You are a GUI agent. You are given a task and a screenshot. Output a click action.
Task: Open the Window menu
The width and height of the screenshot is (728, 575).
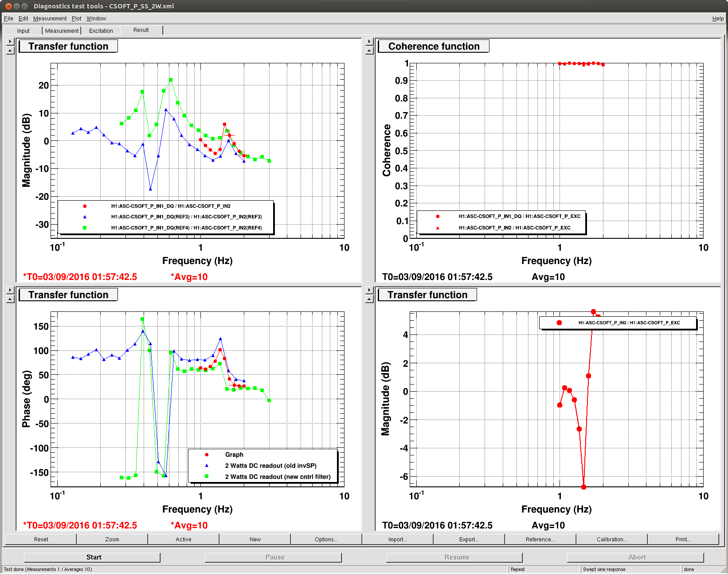click(x=96, y=19)
